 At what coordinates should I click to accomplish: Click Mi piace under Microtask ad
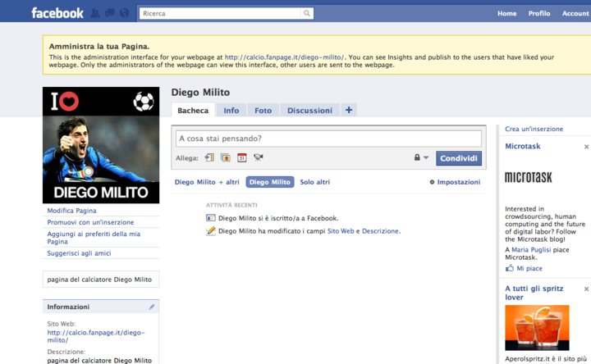pyautogui.click(x=529, y=268)
